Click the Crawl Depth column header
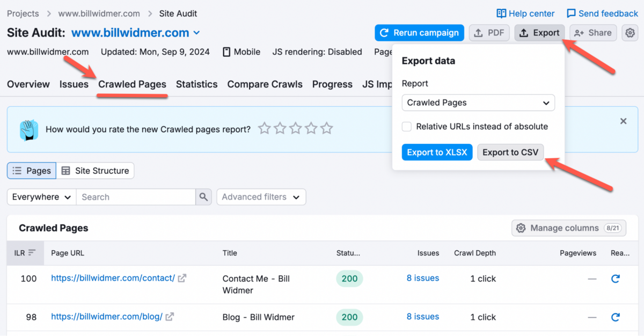 pyautogui.click(x=475, y=253)
